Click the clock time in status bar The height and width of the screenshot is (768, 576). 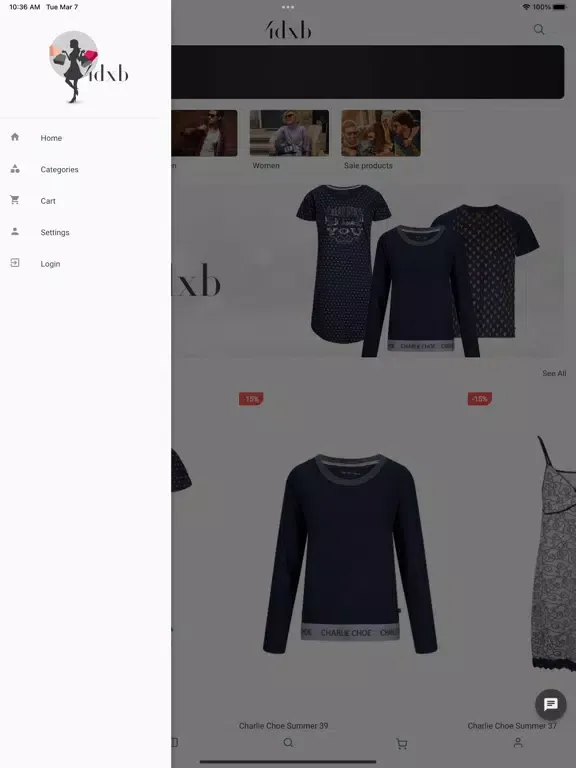24,7
